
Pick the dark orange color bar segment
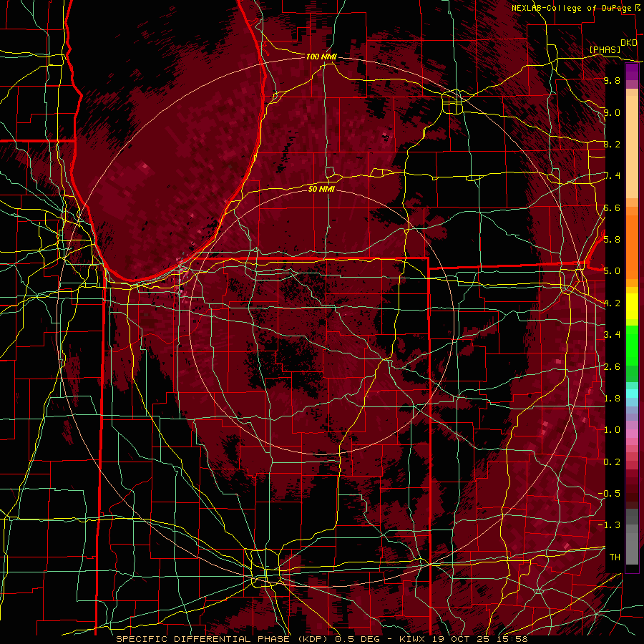pos(632,246)
